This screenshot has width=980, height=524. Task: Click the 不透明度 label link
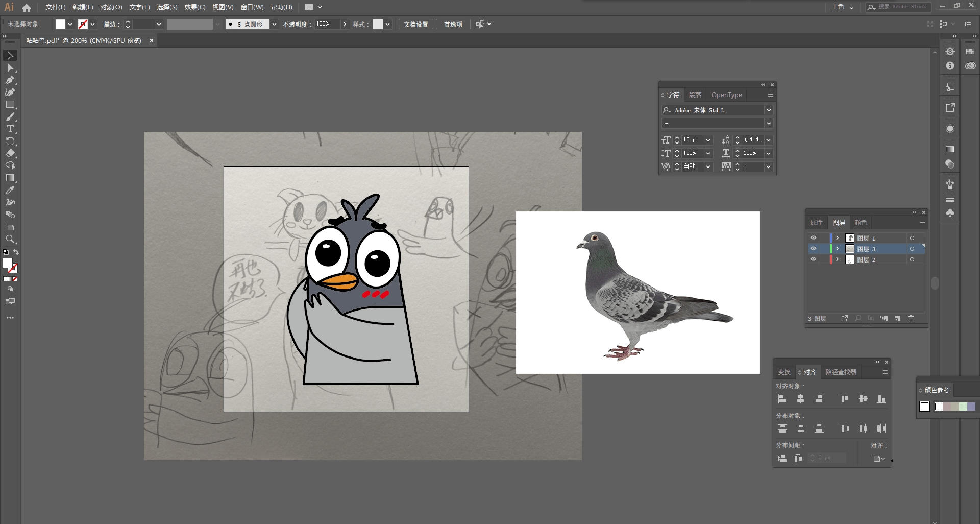297,24
